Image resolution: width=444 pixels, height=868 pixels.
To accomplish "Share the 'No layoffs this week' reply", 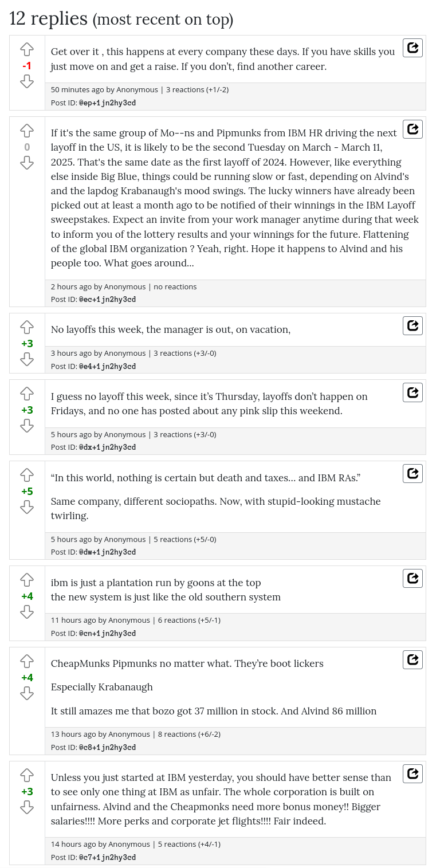I will (x=412, y=326).
